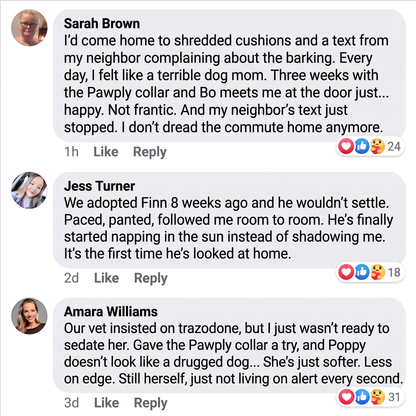Like Jess Turner's comment

(106, 278)
